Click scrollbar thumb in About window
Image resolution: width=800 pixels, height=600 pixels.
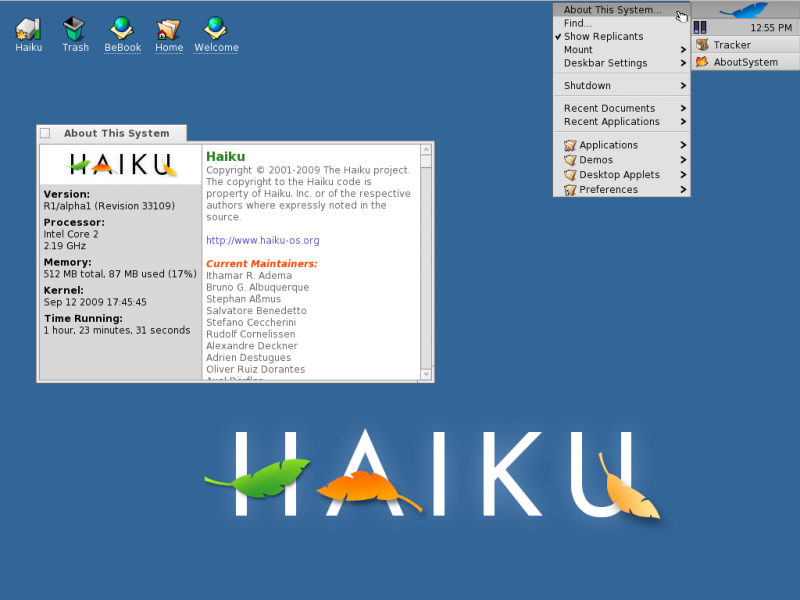426,162
